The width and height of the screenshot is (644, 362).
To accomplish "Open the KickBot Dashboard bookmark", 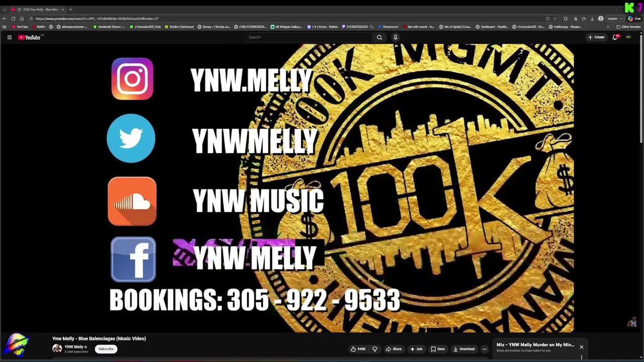I will click(x=179, y=27).
